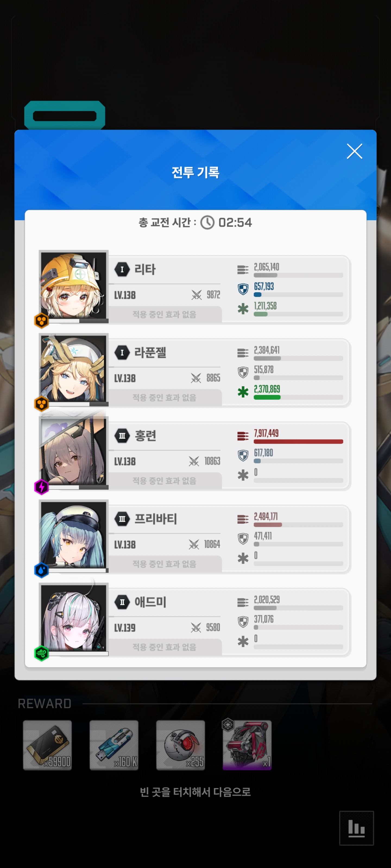Click the red damage-dealt icon for 홍련
The image size is (391, 868).
tap(243, 436)
